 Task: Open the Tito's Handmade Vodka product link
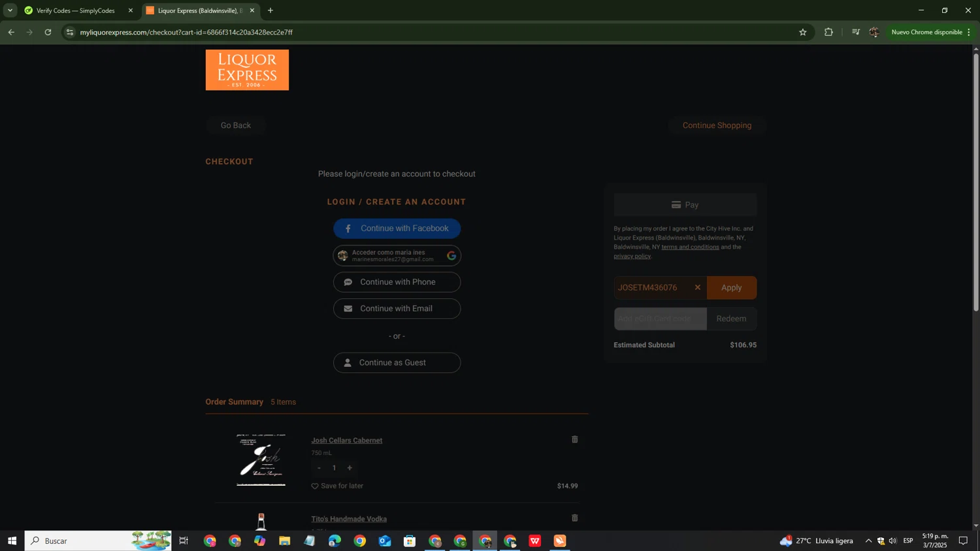pos(349,519)
